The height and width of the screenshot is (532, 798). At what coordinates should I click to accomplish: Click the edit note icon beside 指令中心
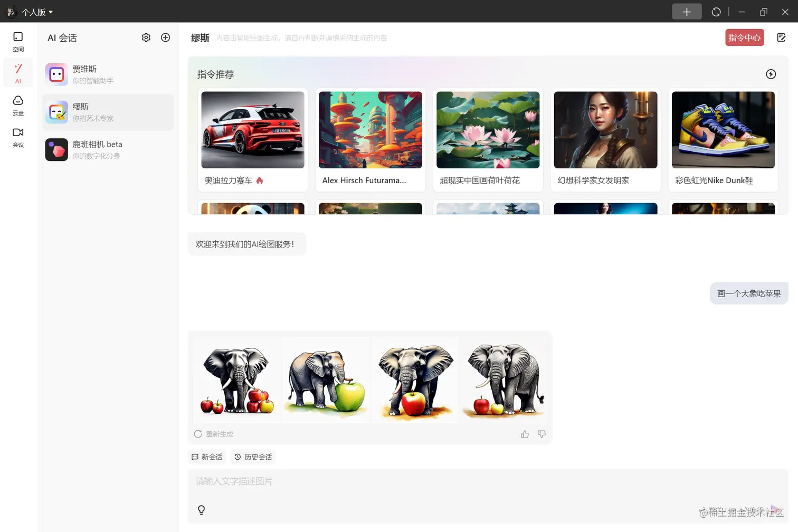pyautogui.click(x=782, y=37)
